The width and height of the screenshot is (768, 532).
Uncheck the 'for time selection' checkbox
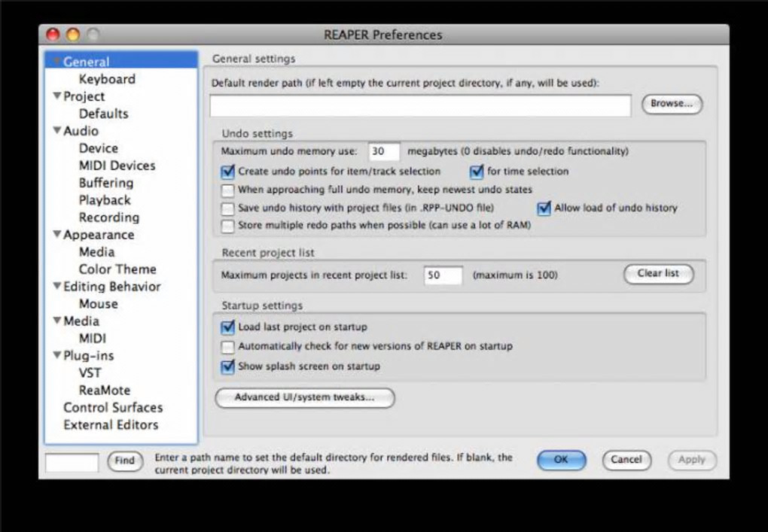click(476, 172)
